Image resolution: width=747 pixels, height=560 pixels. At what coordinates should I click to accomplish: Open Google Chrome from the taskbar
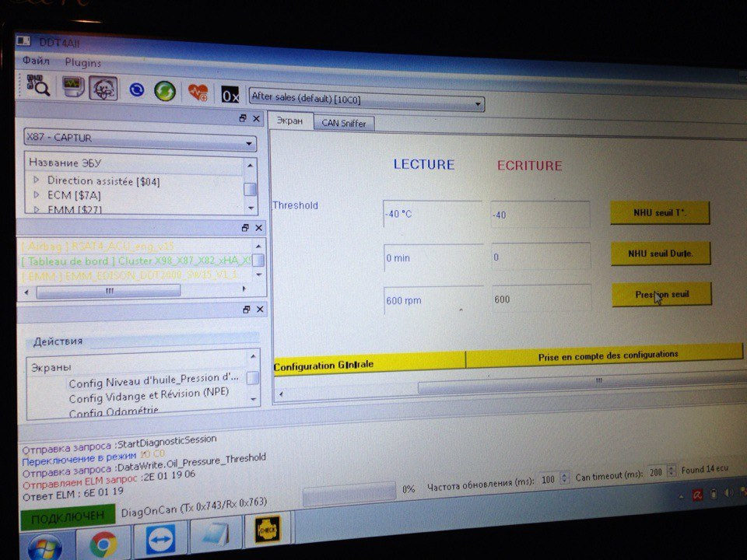point(103,544)
